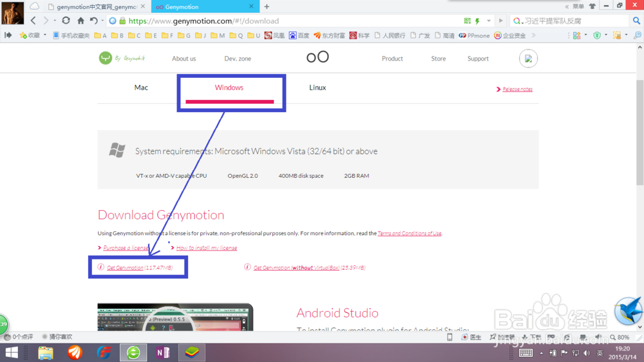This screenshot has width=644, height=362.
Task: Open the Store menu item
Action: click(x=438, y=59)
